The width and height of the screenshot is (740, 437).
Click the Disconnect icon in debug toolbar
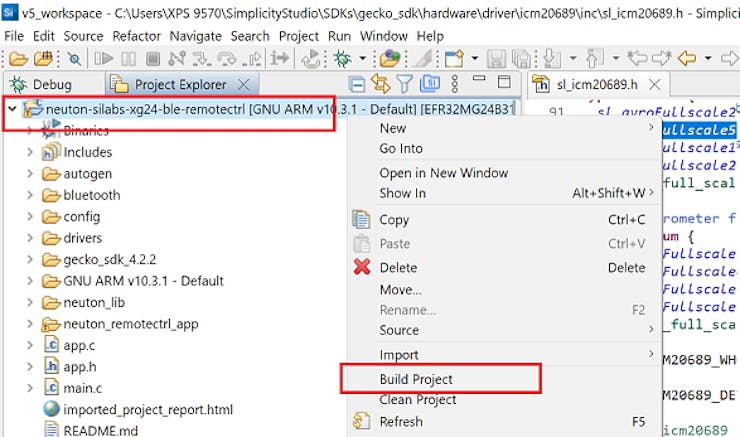[177, 59]
